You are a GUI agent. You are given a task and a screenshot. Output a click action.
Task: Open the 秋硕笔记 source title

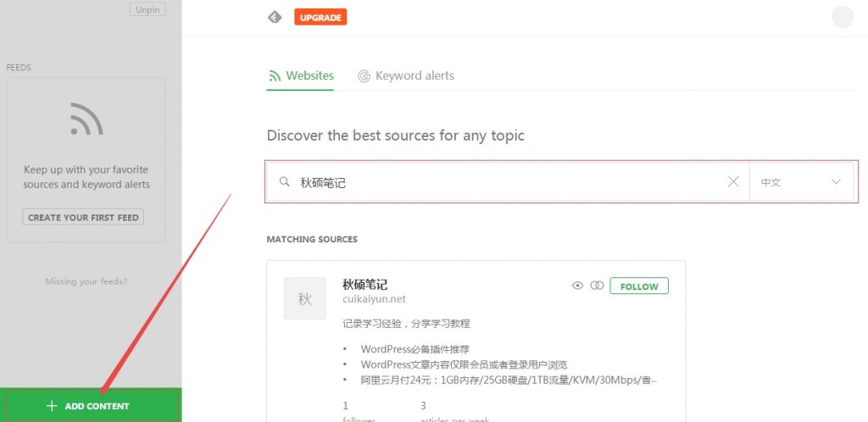pos(364,285)
